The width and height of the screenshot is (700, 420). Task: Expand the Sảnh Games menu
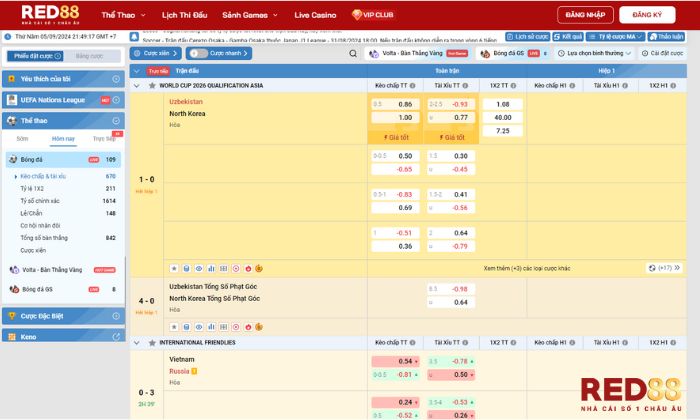click(250, 15)
